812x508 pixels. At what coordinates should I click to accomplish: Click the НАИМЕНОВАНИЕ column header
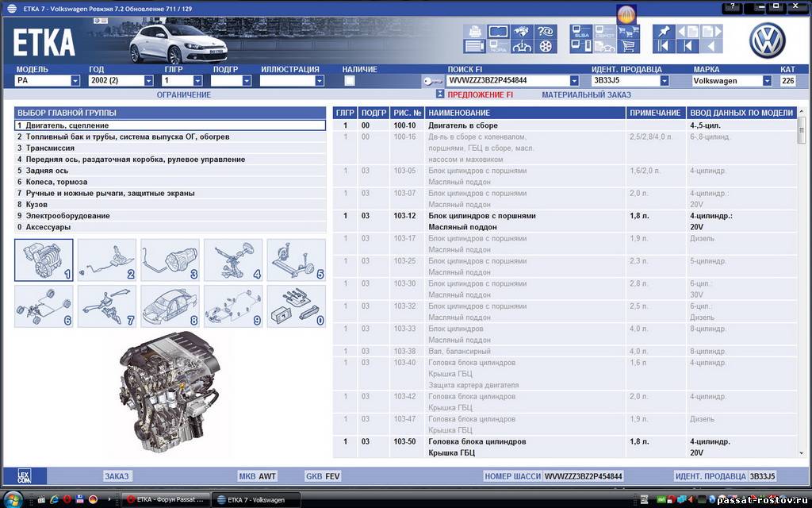point(525,113)
